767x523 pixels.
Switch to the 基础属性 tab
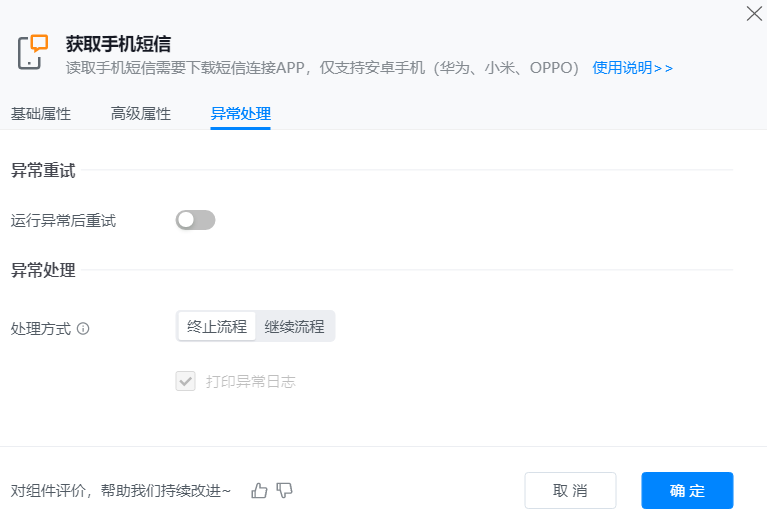41,113
